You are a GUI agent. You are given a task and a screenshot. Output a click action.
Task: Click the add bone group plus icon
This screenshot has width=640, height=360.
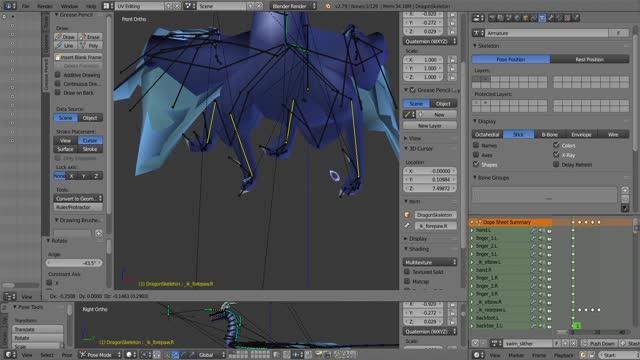[624, 190]
